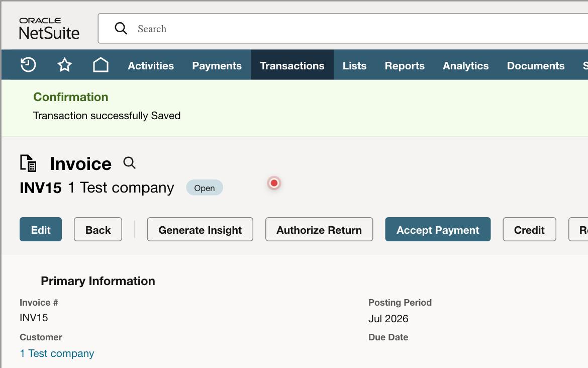
Task: Open the Reports menu
Action: pyautogui.click(x=405, y=66)
